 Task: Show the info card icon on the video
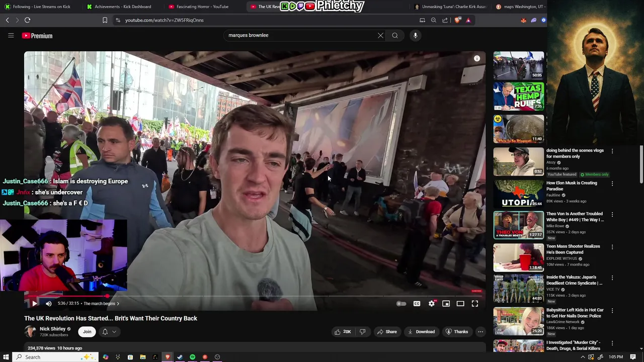pyautogui.click(x=477, y=59)
